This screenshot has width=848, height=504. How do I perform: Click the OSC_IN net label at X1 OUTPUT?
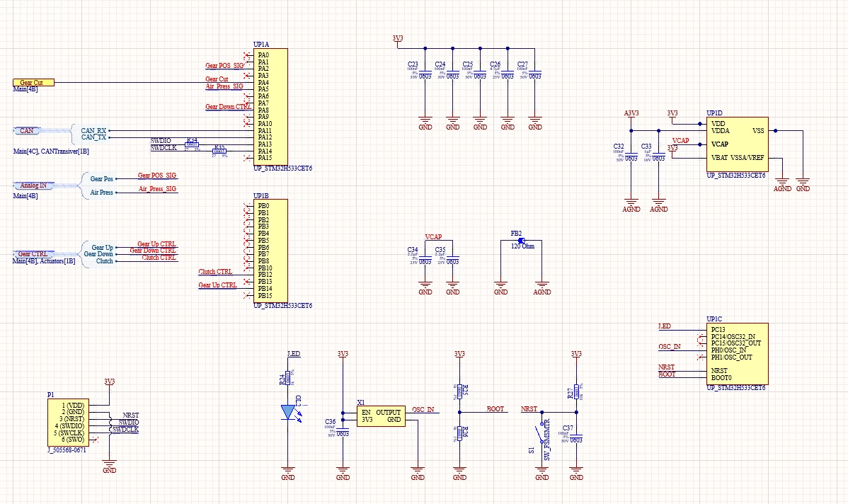pyautogui.click(x=423, y=409)
